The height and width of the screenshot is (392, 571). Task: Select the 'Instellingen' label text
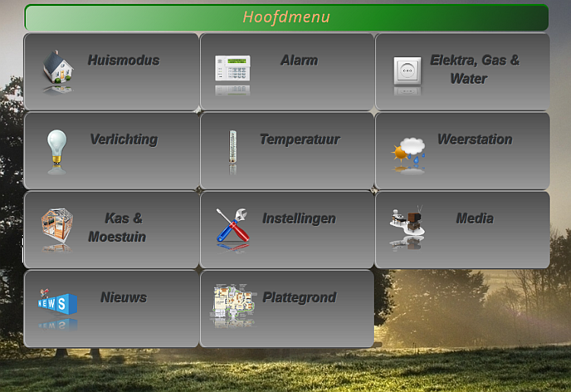(299, 218)
